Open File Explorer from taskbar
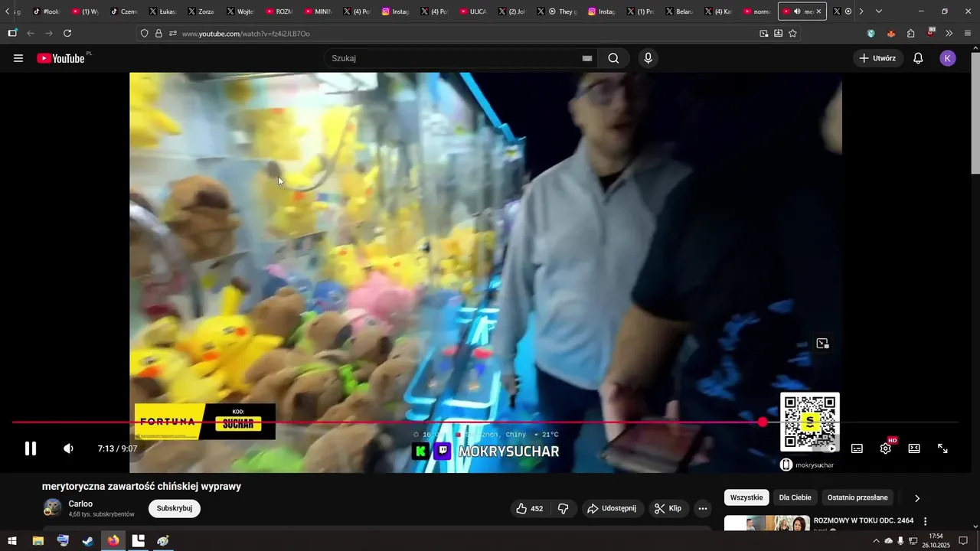Screen dimensions: 980x551 coord(38,541)
